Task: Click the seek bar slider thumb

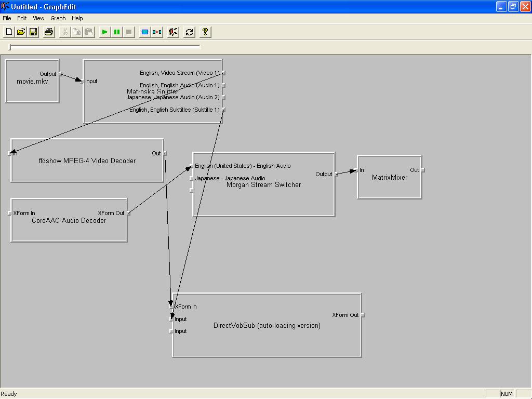Action: click(x=10, y=47)
